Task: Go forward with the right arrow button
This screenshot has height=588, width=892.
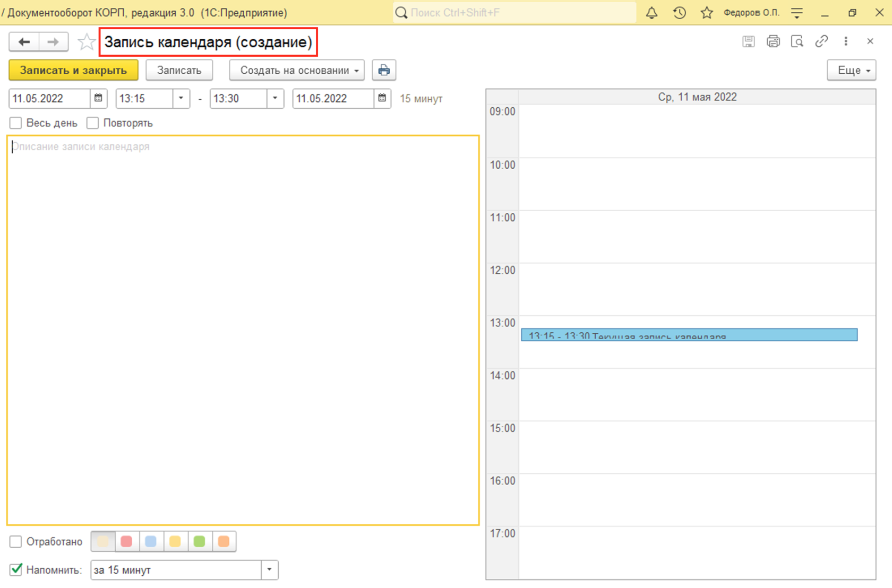Action: (53, 42)
